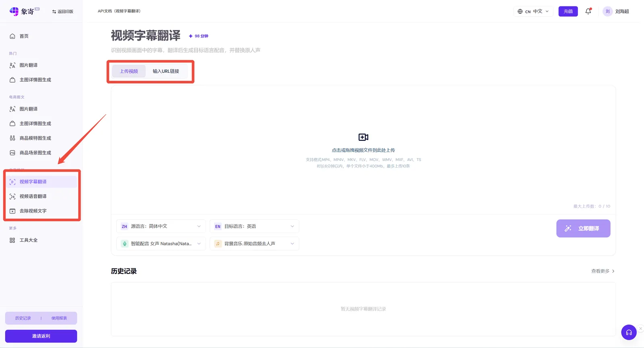The image size is (644, 348).
Task: Click the EN badge beside 目标语言
Action: 218,227
